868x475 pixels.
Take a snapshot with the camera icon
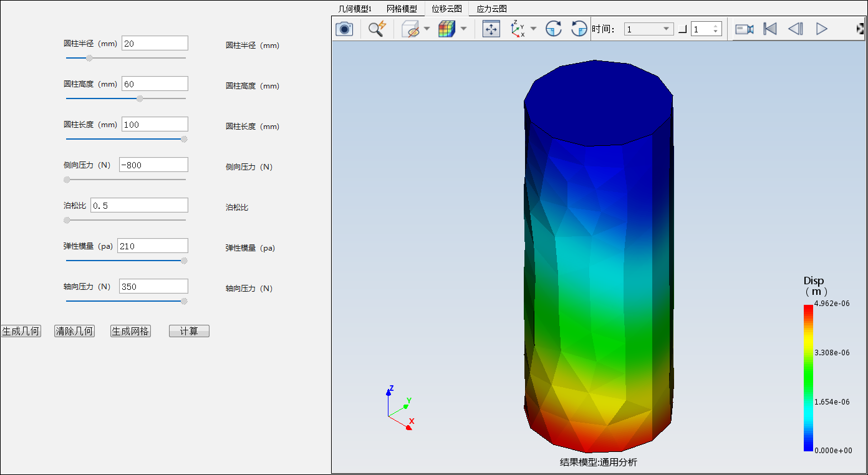point(344,29)
